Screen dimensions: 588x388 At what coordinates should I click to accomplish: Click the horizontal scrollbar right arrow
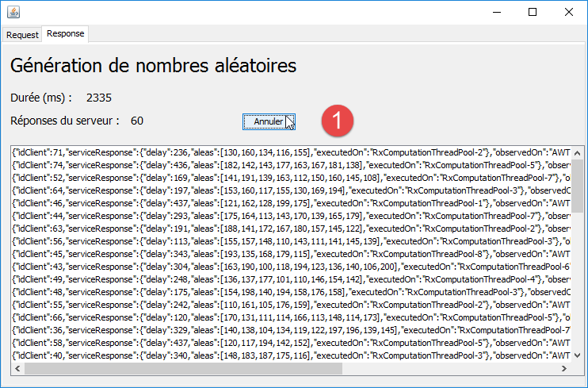coord(564,368)
